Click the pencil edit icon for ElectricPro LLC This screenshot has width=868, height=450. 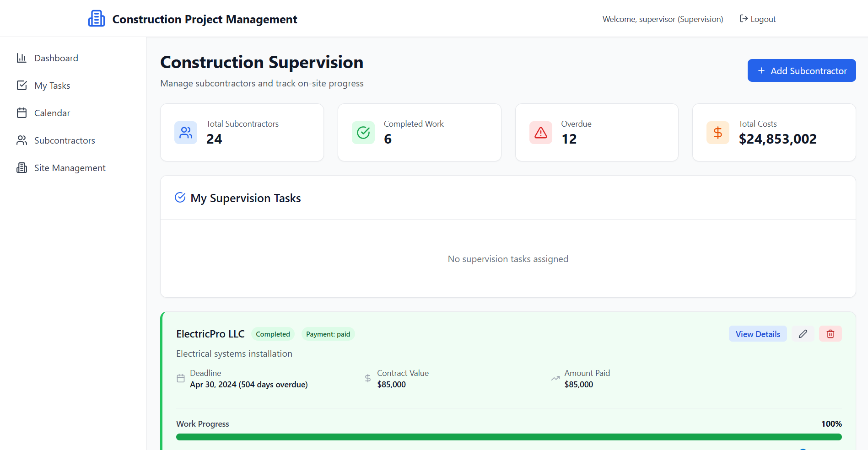coord(803,334)
